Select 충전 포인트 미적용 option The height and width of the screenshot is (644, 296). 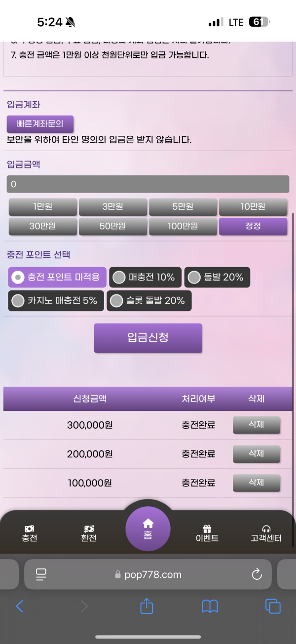coord(57,278)
